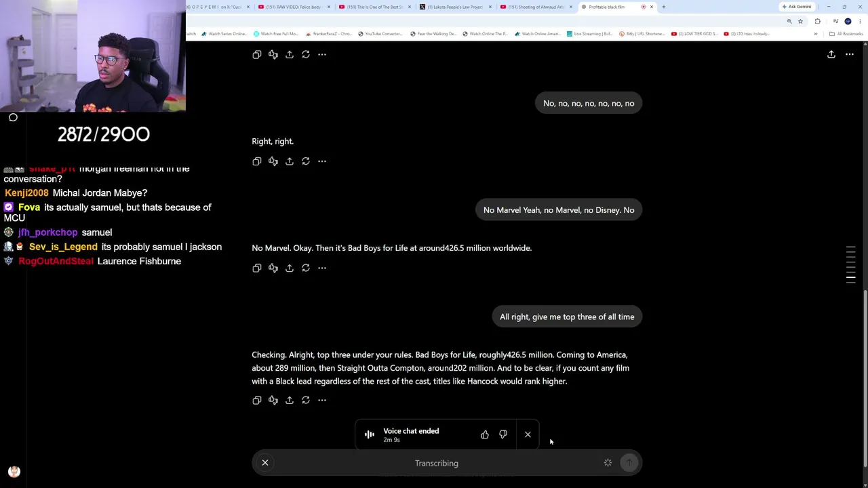Share this conversation via top-right share icon
This screenshot has width=868, height=488.
click(831, 54)
